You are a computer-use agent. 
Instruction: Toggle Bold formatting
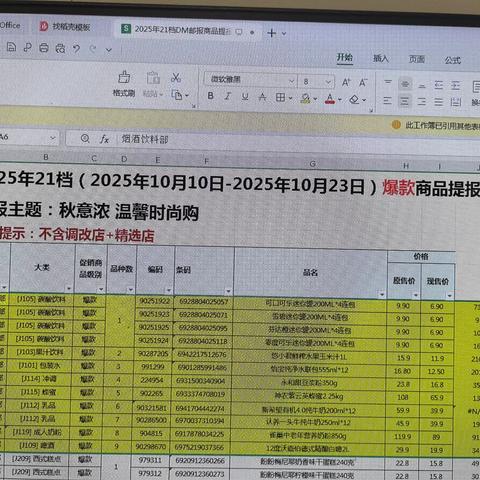(210, 96)
